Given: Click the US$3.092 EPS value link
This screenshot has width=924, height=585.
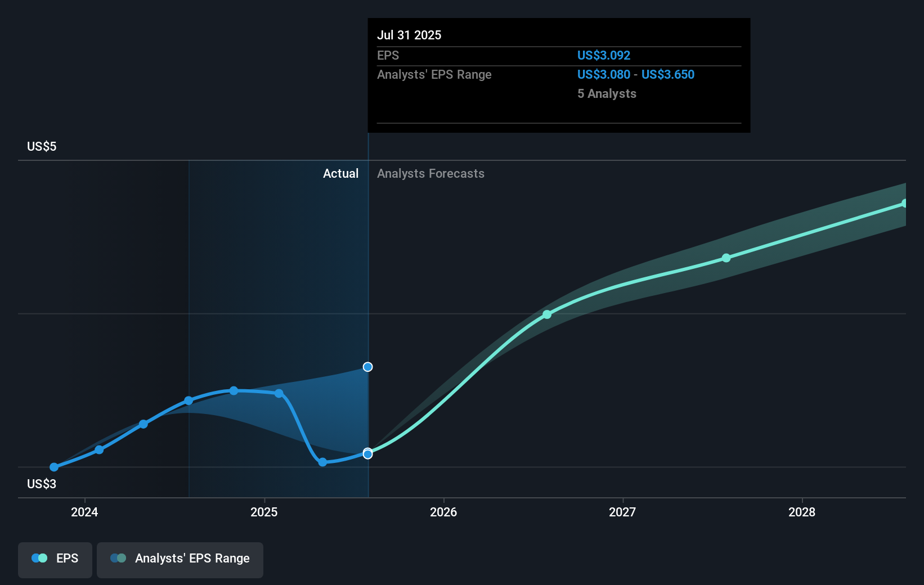Looking at the screenshot, I should [x=603, y=55].
